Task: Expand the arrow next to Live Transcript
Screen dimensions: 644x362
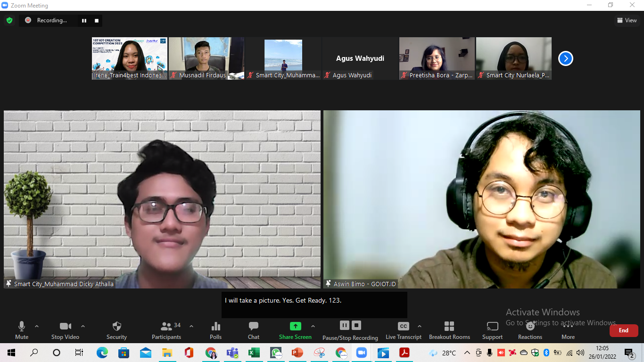Action: coord(420,326)
